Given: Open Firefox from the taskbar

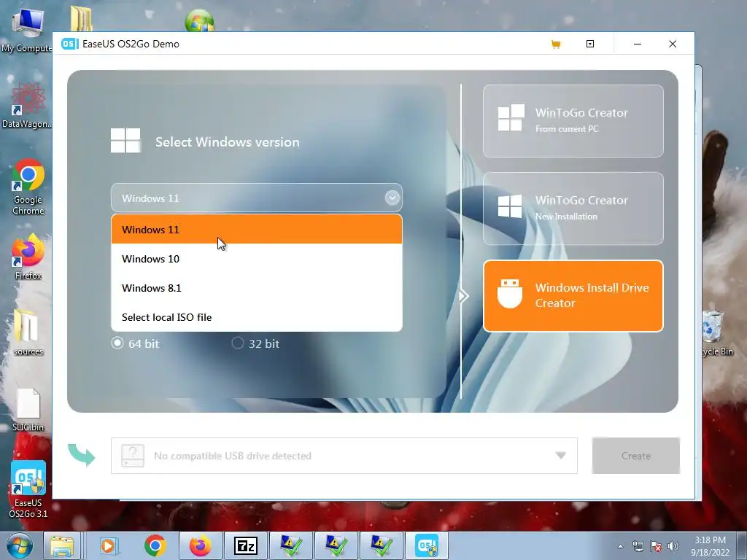Looking at the screenshot, I should (x=200, y=545).
